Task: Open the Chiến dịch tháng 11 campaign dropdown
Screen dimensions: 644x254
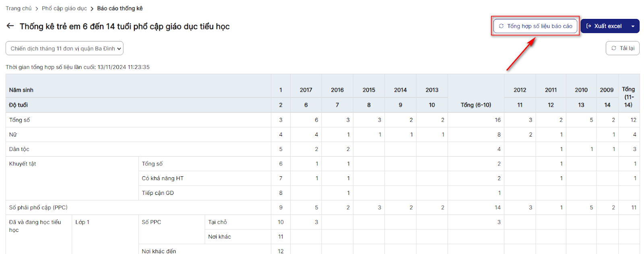Action: pos(64,48)
